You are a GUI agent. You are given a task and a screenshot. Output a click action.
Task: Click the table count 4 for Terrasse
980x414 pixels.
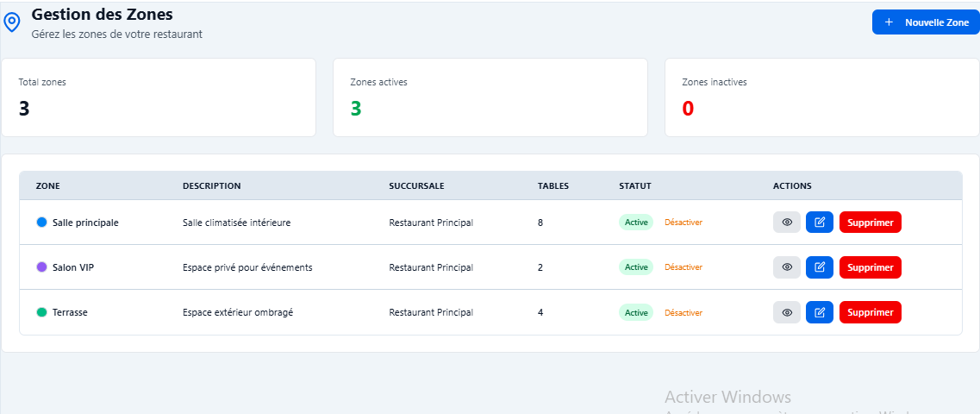pyautogui.click(x=540, y=312)
